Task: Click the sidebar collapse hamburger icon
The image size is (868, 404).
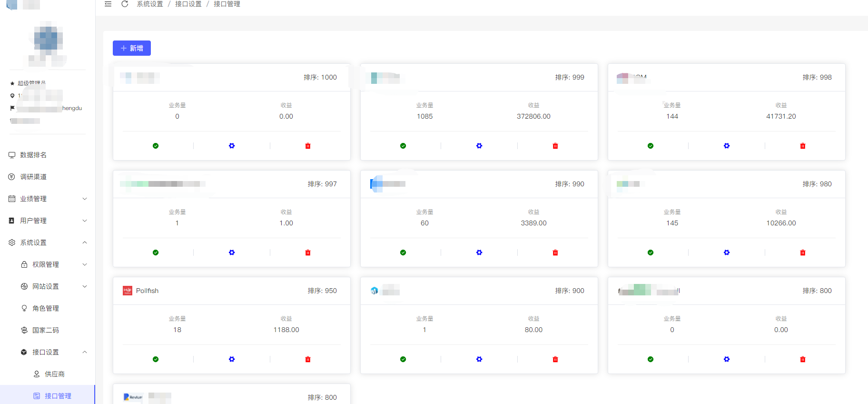Action: pos(108,4)
